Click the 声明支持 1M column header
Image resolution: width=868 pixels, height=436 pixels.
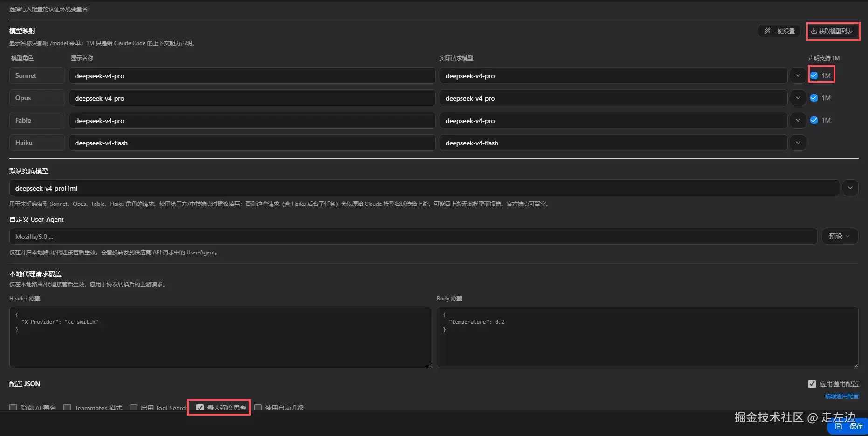(x=824, y=58)
